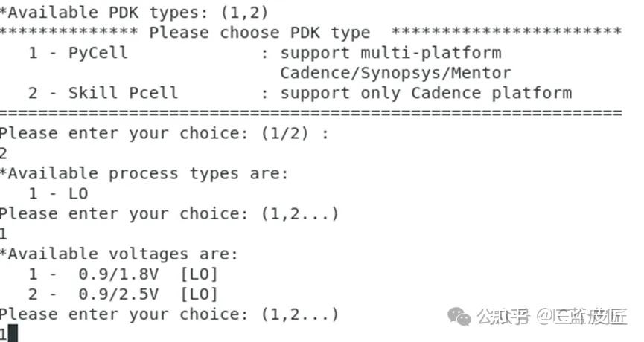This screenshot has height=342, width=644.
Task: Select the "1 - 0.9/1.8V [LO]" voltage entry
Action: pyautogui.click(x=123, y=274)
